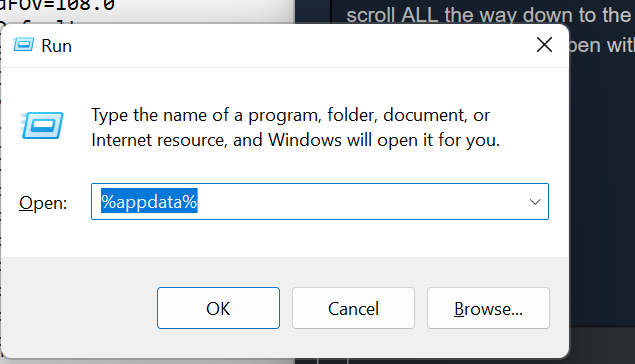Click the dark background panel beside the dialog
The image size is (635, 364).
pos(602,182)
